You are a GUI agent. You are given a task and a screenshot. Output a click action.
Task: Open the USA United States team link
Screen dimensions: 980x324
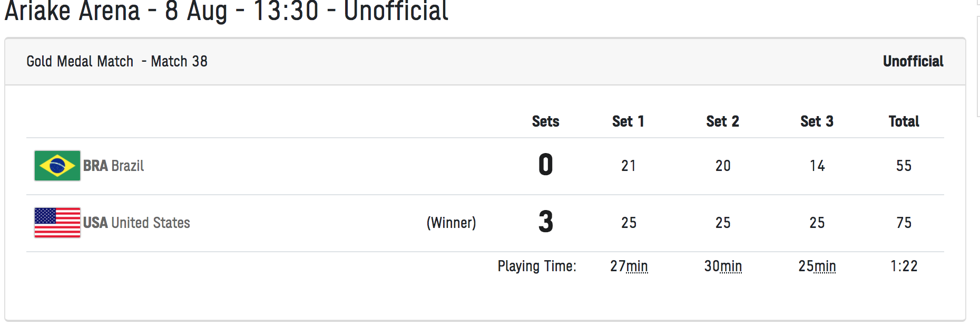point(136,223)
